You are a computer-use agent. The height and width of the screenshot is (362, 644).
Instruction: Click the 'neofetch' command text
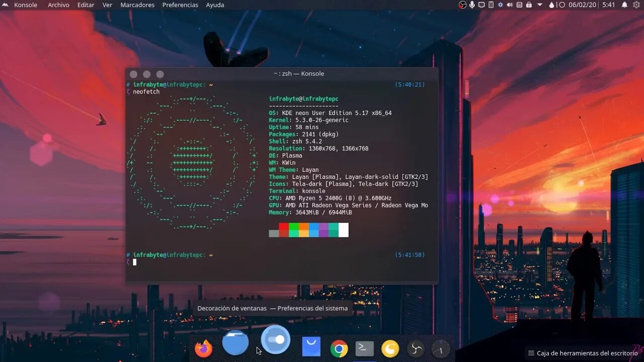146,92
